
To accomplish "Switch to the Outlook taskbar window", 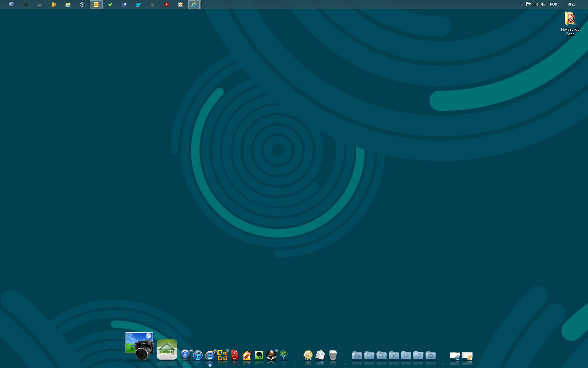I will pyautogui.click(x=96, y=5).
